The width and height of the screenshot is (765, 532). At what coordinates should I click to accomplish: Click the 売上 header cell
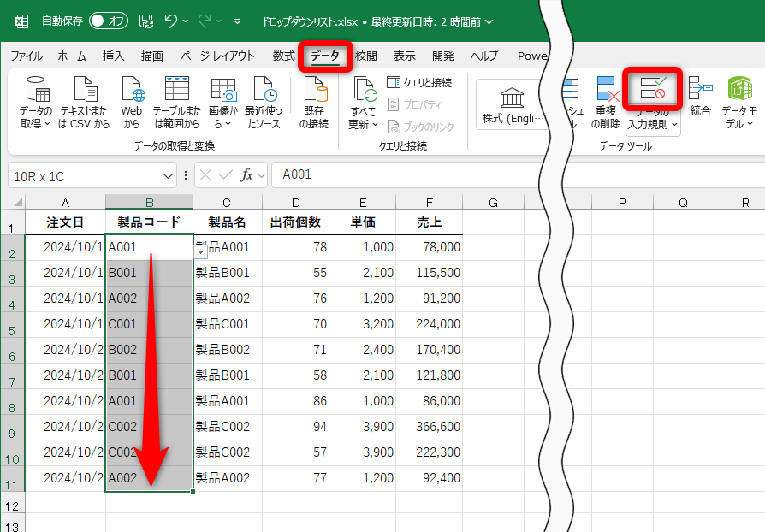click(429, 222)
